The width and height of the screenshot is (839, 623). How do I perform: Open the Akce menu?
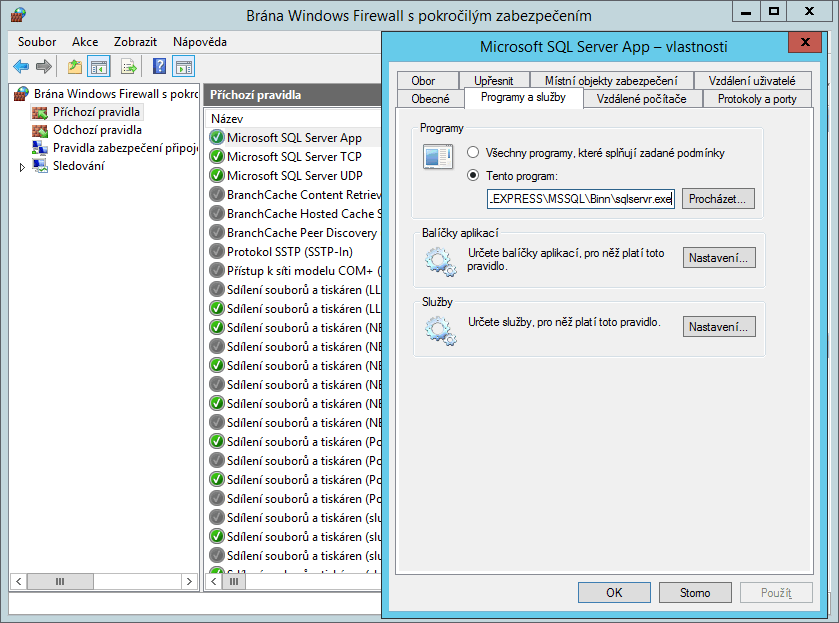(x=85, y=42)
